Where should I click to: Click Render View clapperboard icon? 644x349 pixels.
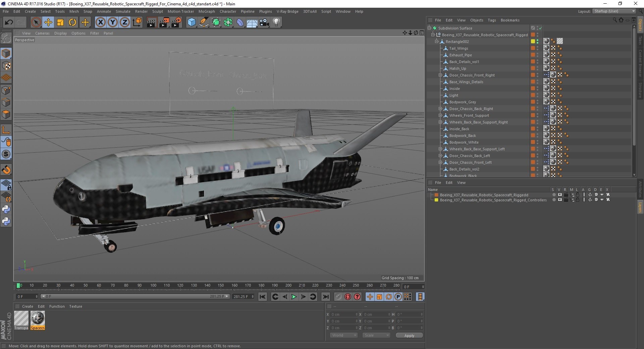point(152,22)
